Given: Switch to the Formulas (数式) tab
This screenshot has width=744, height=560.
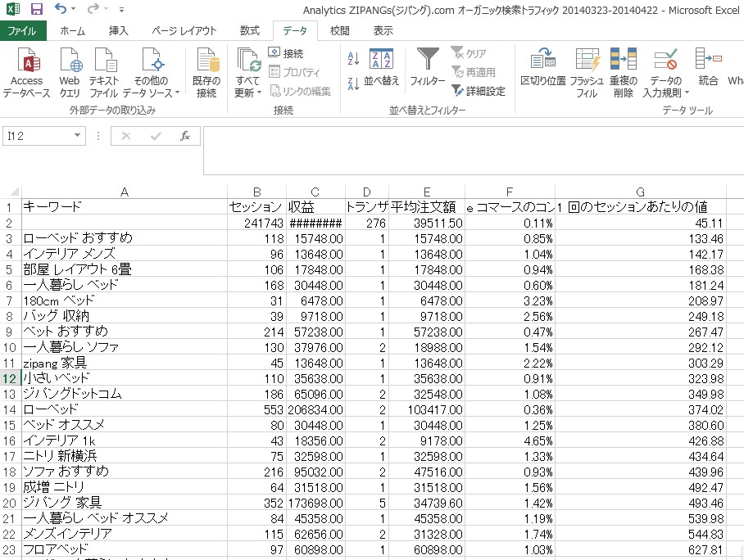Looking at the screenshot, I should pyautogui.click(x=249, y=31).
